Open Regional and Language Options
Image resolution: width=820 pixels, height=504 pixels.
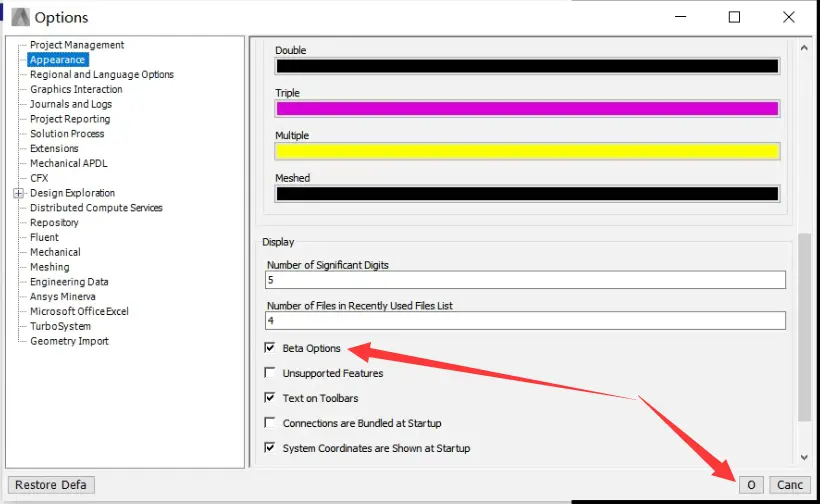pyautogui.click(x=102, y=74)
